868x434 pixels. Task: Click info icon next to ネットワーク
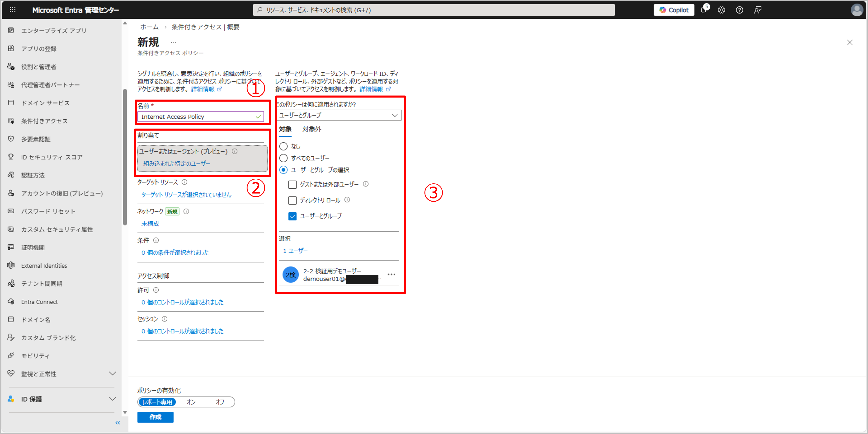[186, 211]
